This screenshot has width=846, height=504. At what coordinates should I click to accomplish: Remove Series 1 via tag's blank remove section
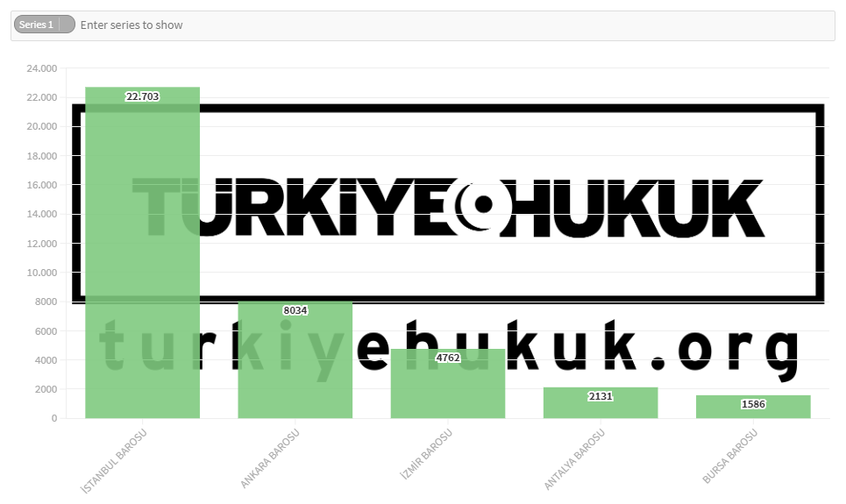[67, 25]
